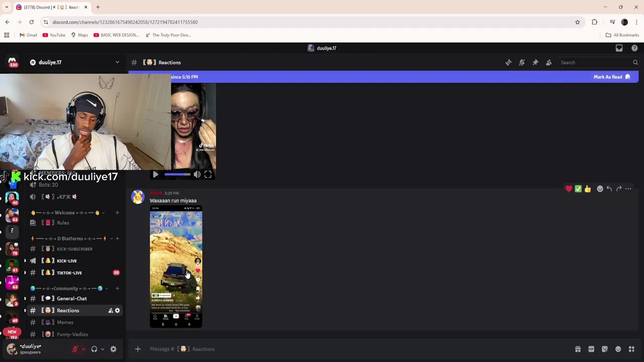The height and width of the screenshot is (362, 644).
Task: Toggle the channel notification mute bell
Action: coord(522,62)
